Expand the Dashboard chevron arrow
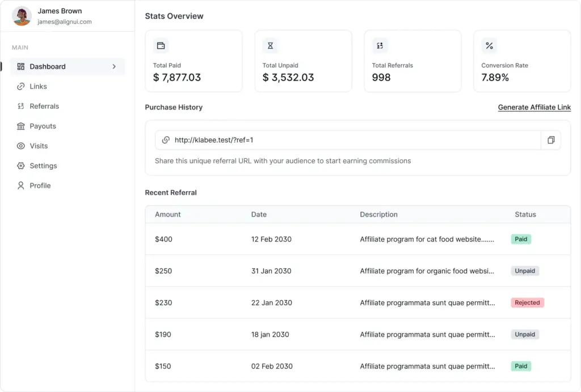This screenshot has height=392, width=581. [x=114, y=66]
